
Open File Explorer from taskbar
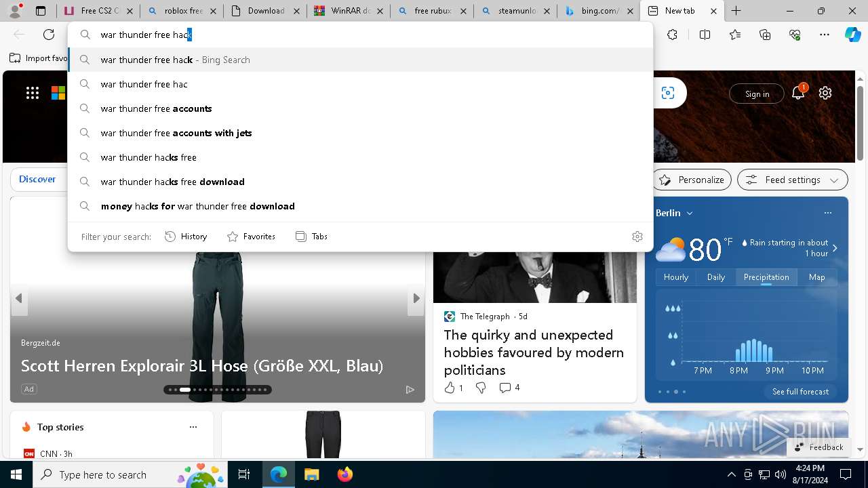[x=311, y=474]
